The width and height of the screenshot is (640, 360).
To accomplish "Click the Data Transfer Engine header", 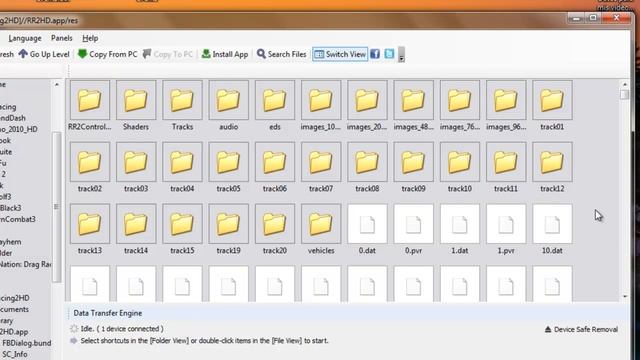I will pos(108,313).
